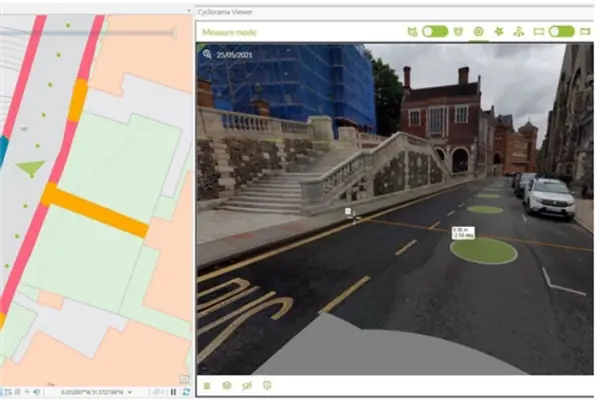The height and width of the screenshot is (401, 600).
Task: Click the zoom magnifier icon beside 25/05/2021
Action: click(x=206, y=54)
